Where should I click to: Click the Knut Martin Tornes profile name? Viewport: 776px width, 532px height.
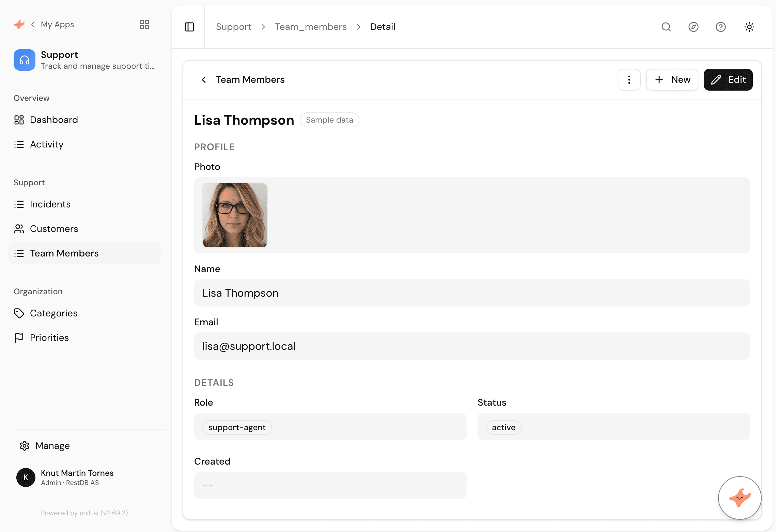tap(77, 473)
